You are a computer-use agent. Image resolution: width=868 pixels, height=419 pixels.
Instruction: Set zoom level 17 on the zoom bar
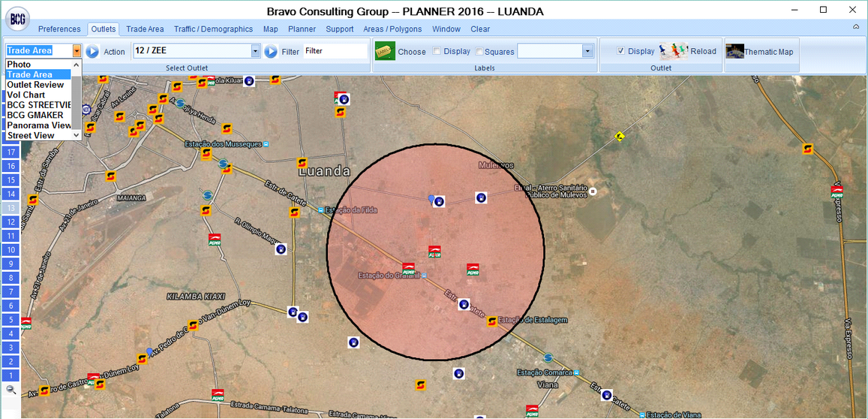coord(11,152)
